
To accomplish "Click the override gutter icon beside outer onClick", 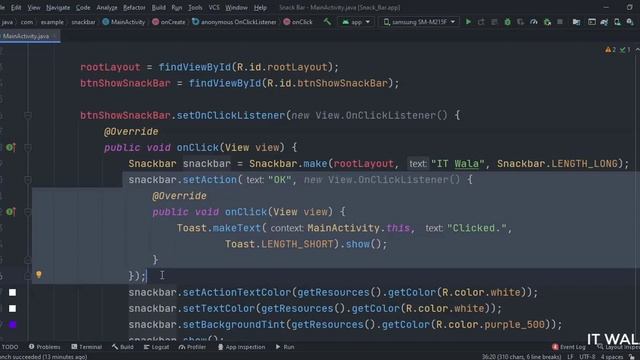I will [x=11, y=147].
